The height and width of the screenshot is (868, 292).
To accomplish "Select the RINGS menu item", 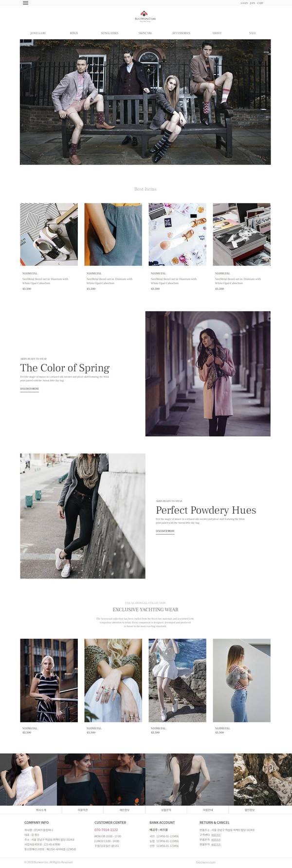I will tap(74, 33).
